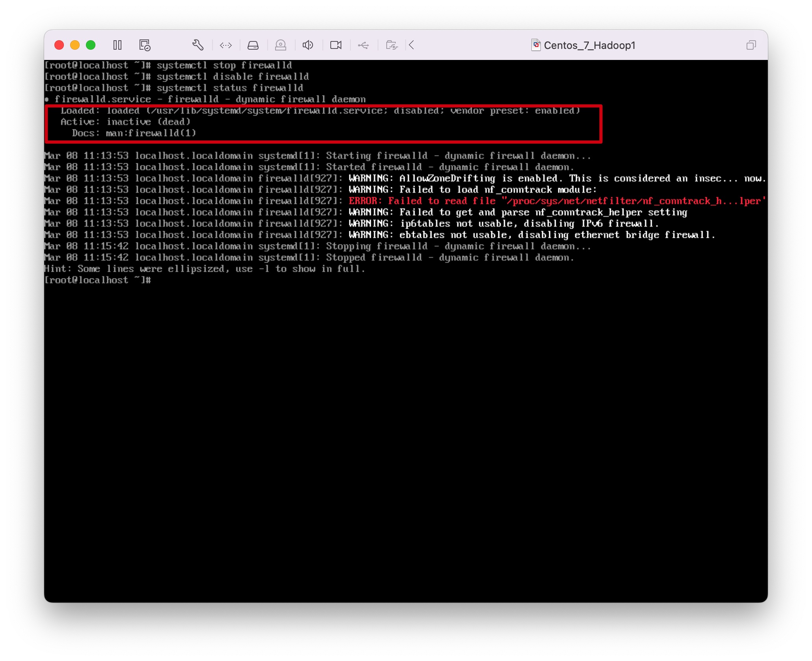Viewport: 812px width, 661px height.
Task: Click the 'firewalld.service' header line
Action: click(x=205, y=99)
